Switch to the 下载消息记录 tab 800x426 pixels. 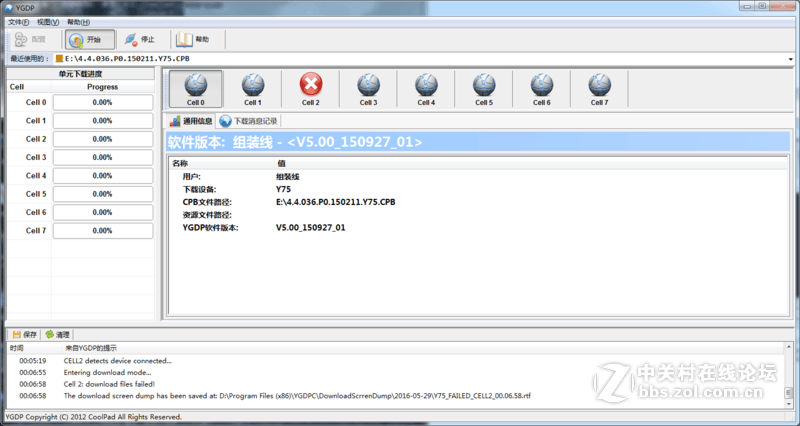[248, 121]
